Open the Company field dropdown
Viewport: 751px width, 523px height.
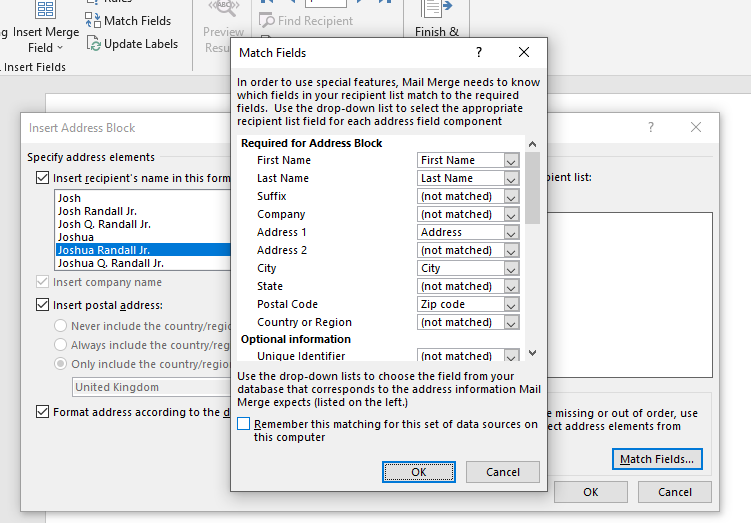pyautogui.click(x=511, y=215)
